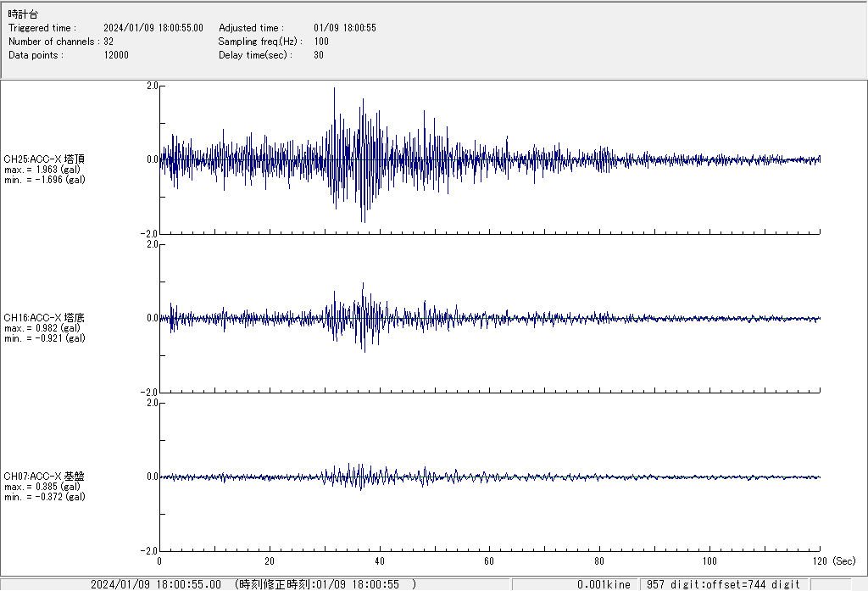The width and height of the screenshot is (868, 591).
Task: Click the CH25 max. = 1.963 (gal) reading
Action: [43, 170]
